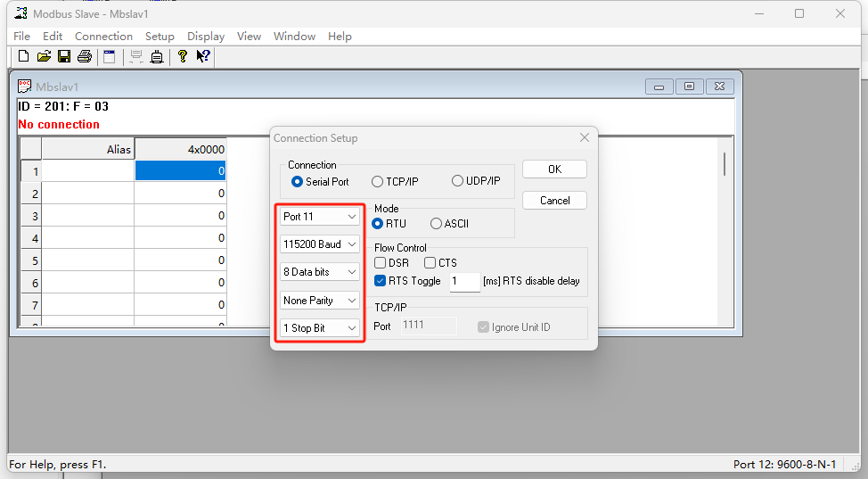Expand the 115200 Baud dropdown
The width and height of the screenshot is (868, 479).
pyautogui.click(x=320, y=244)
